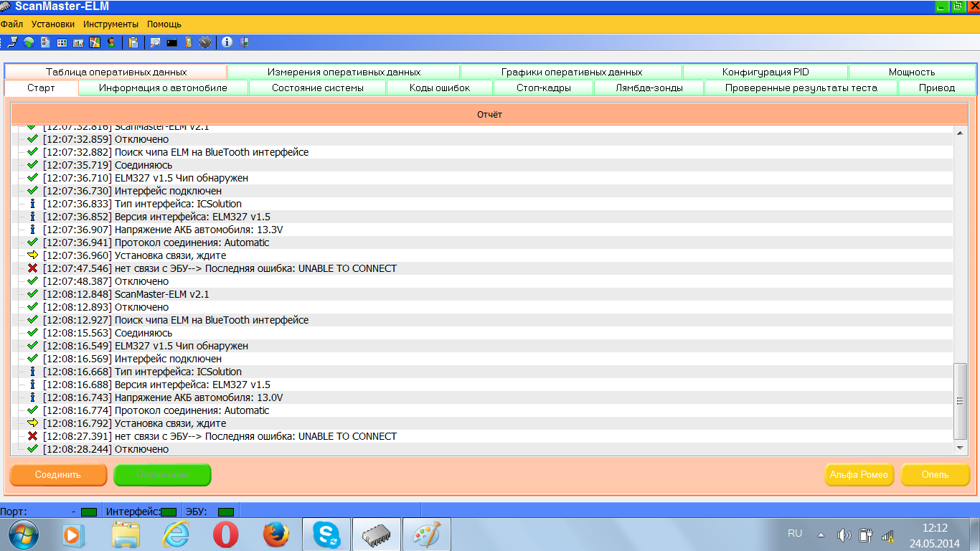Click the yellow Опель button
Screen dimensions: 980x551
click(935, 474)
